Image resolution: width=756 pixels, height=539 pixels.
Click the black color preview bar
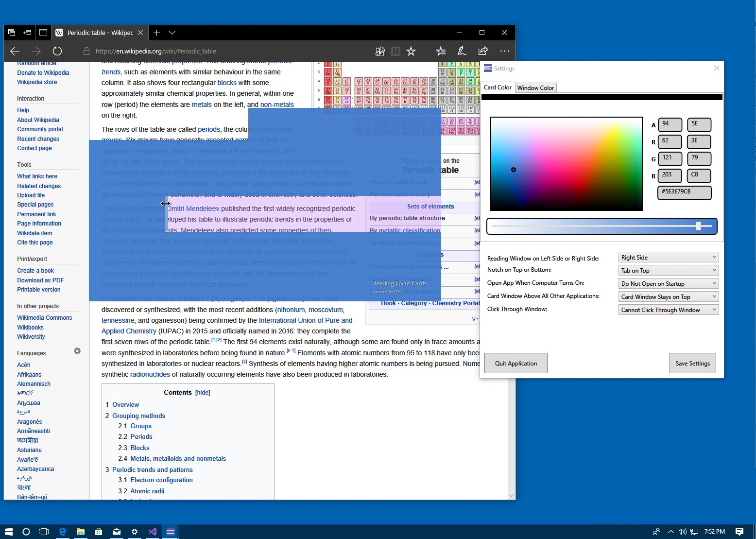point(602,97)
